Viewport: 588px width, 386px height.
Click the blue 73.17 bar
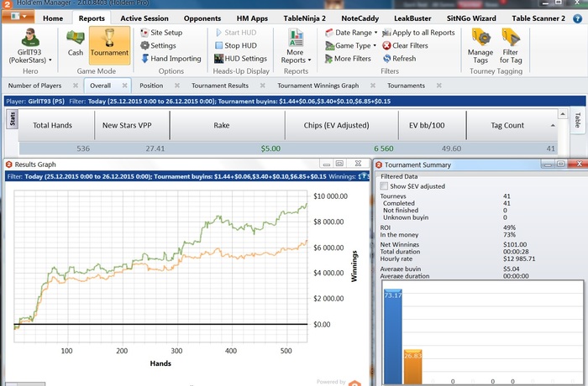point(392,336)
